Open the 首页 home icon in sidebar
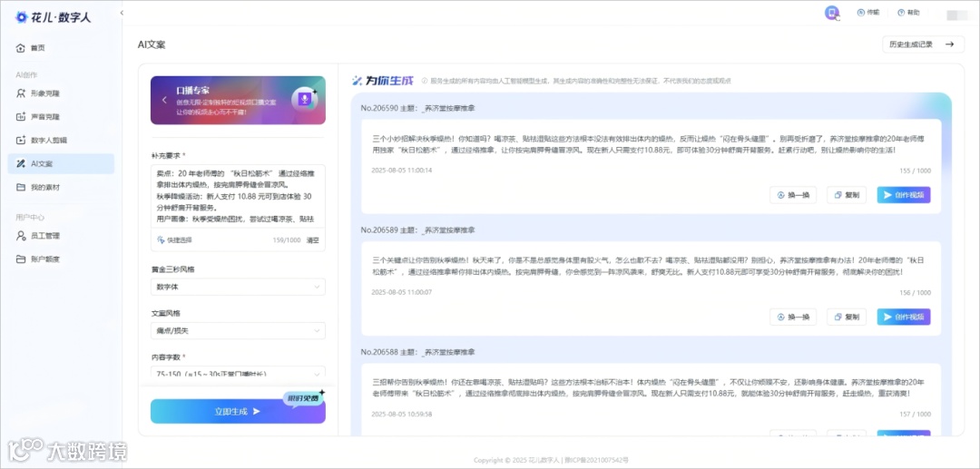The height and width of the screenshot is (469, 980). point(21,48)
